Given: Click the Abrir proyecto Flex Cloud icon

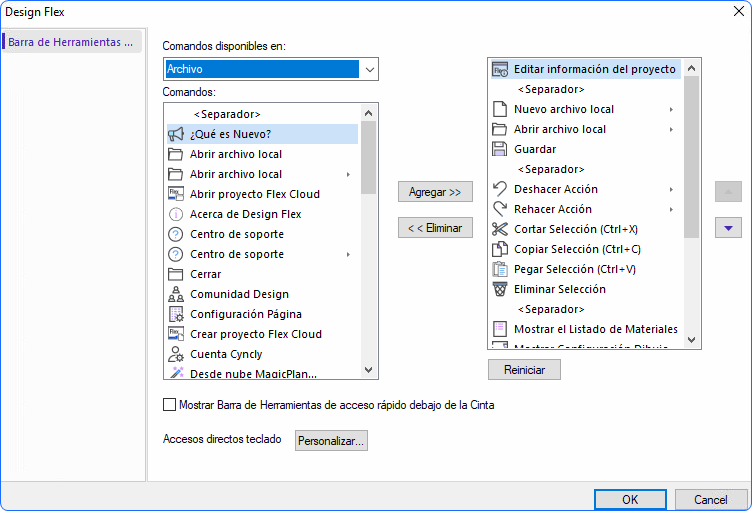Looking at the screenshot, I should pos(176,194).
